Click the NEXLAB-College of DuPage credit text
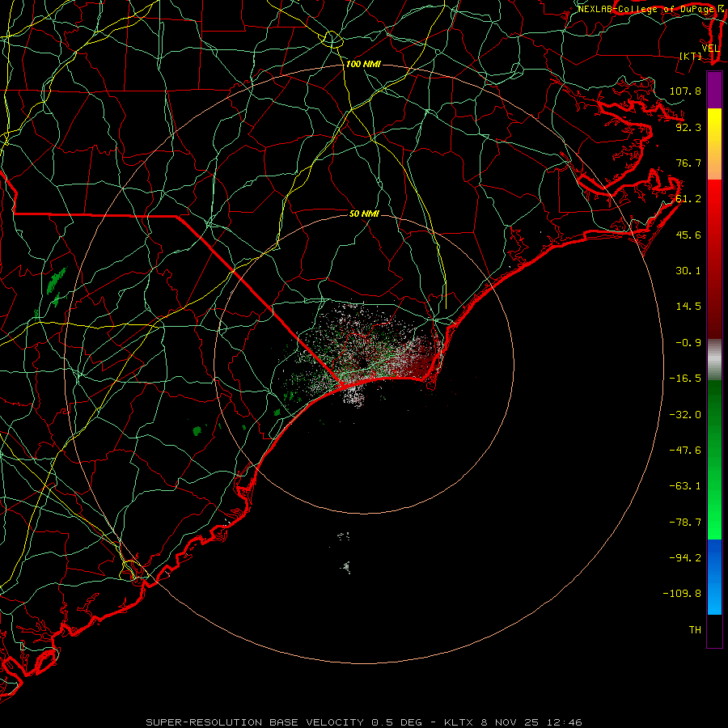Screen dimensions: 728x728 pyautogui.click(x=645, y=9)
